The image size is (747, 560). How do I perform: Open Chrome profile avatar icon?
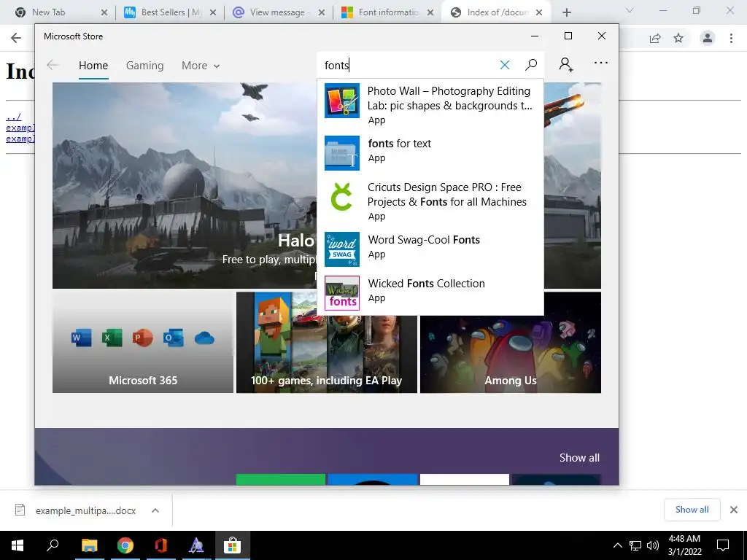708,38
